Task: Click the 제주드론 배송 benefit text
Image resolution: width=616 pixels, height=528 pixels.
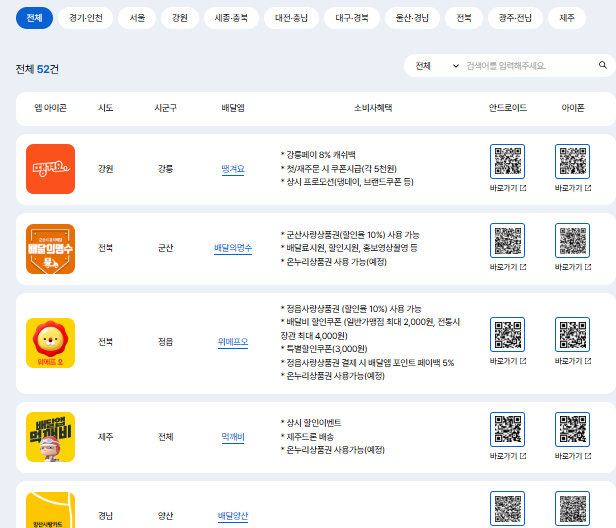Action: click(x=307, y=437)
